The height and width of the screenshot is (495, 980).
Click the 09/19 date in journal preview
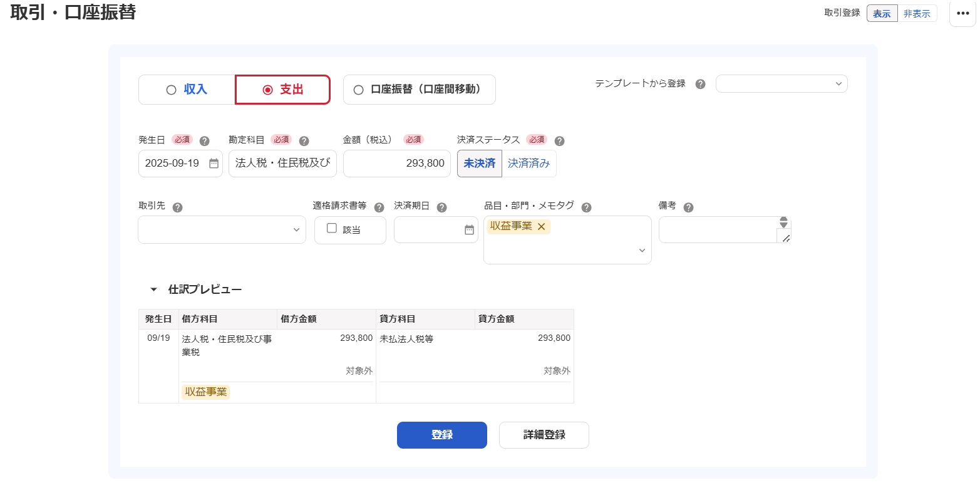[158, 338]
